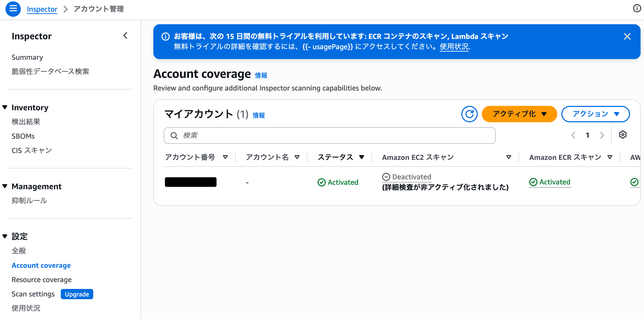Screen dimensions: 644x319
Task: Open 使用状況 in the sidebar
Action: [x=26, y=308]
